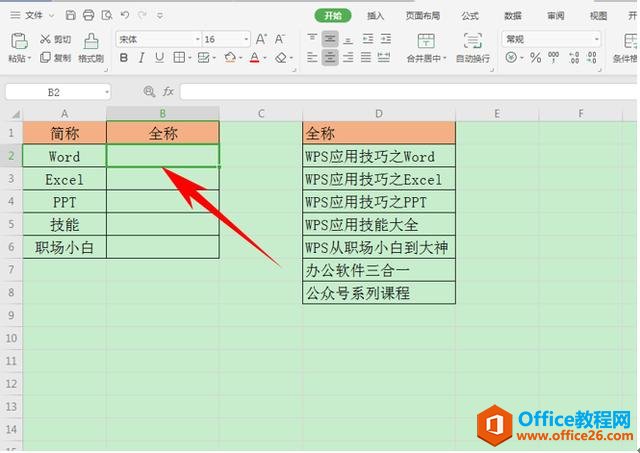Decrease font size with A- icon
The width and height of the screenshot is (640, 453).
click(x=280, y=39)
